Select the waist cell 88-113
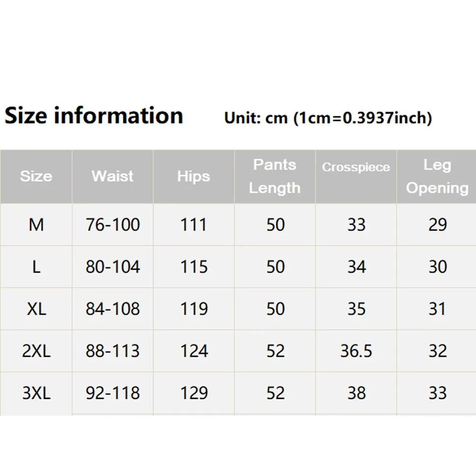The width and height of the screenshot is (476, 476). click(113, 351)
